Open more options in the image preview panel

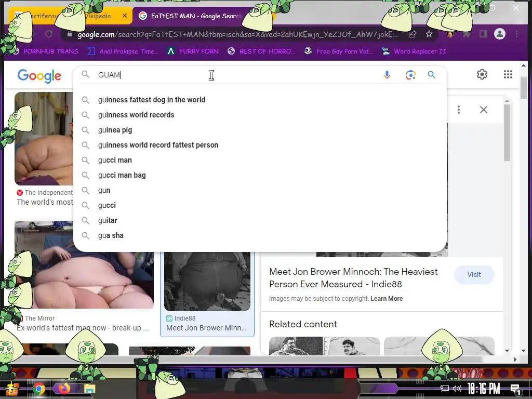[x=458, y=110]
